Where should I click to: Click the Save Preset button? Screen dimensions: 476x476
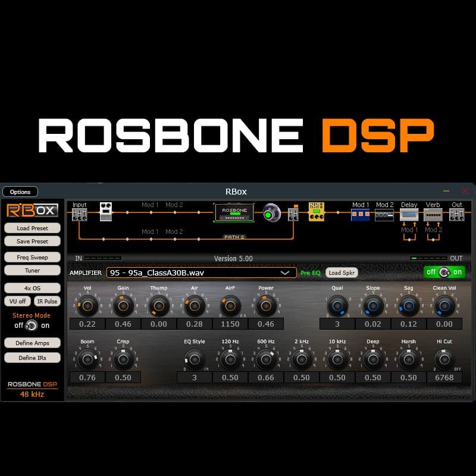point(32,242)
